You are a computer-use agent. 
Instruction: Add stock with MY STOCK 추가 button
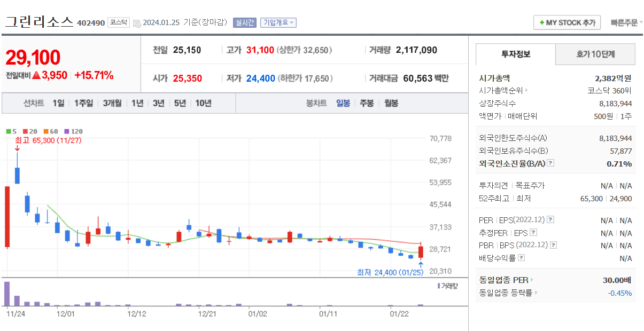567,22
